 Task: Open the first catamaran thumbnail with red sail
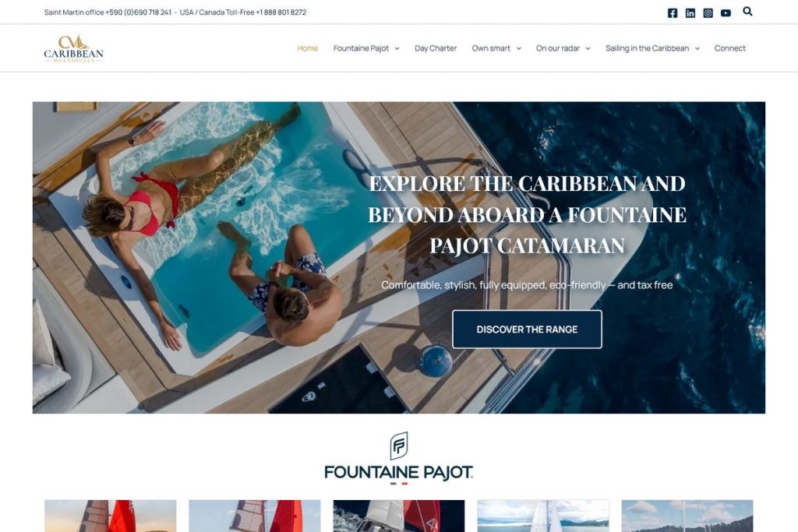click(x=111, y=516)
